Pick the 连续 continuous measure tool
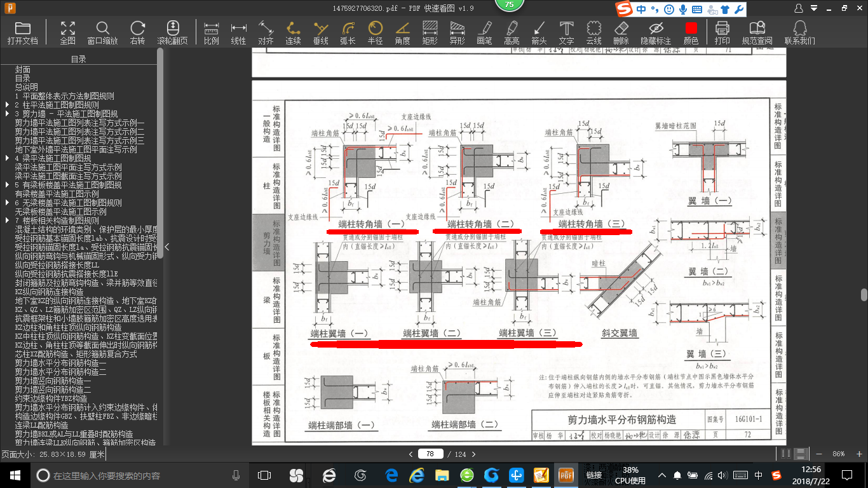This screenshot has width=868, height=488. (294, 32)
